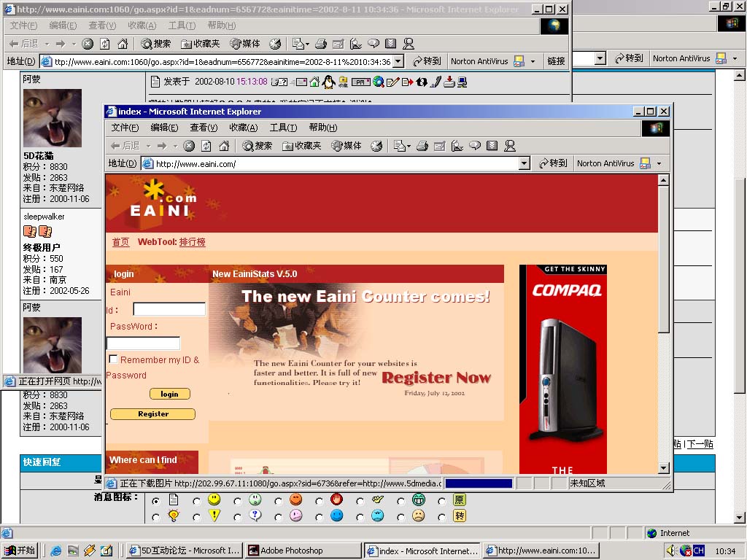
Task: Open the 收藏(A) menu in index window
Action: (x=244, y=128)
